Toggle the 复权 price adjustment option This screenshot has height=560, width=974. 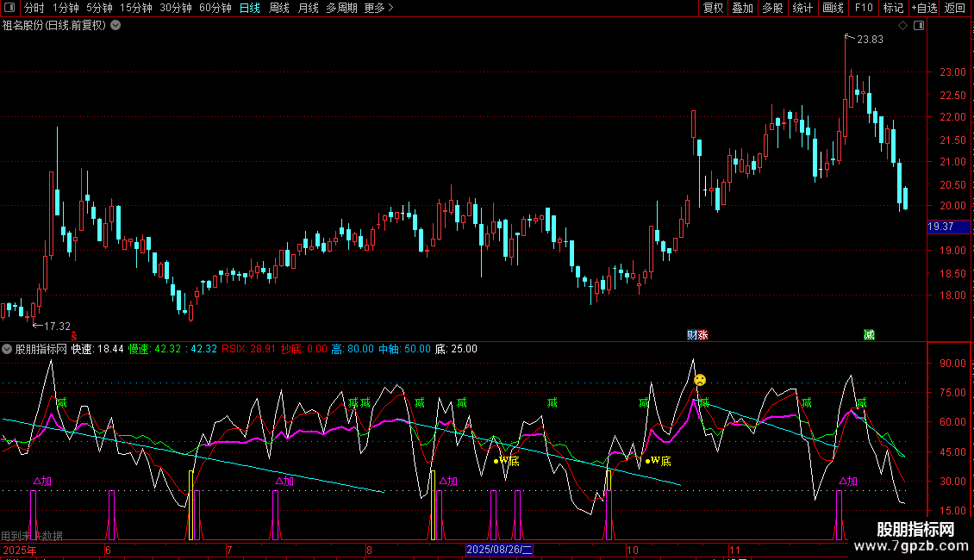(x=713, y=9)
